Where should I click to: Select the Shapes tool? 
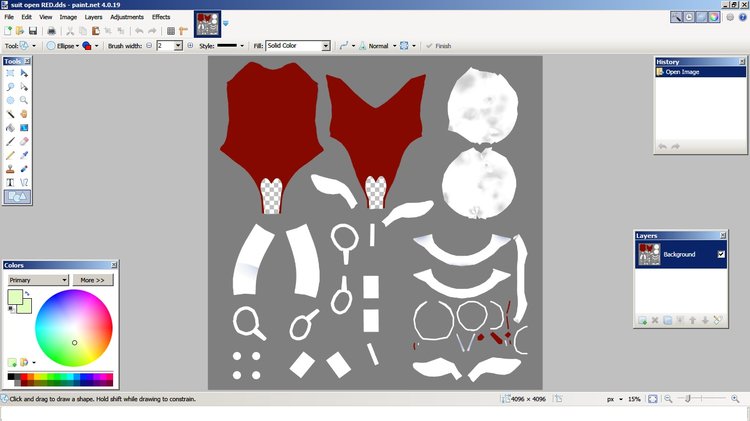coord(17,197)
